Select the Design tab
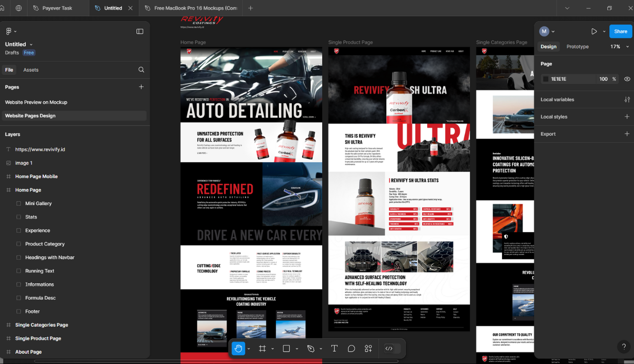The width and height of the screenshot is (634, 364). (x=549, y=46)
